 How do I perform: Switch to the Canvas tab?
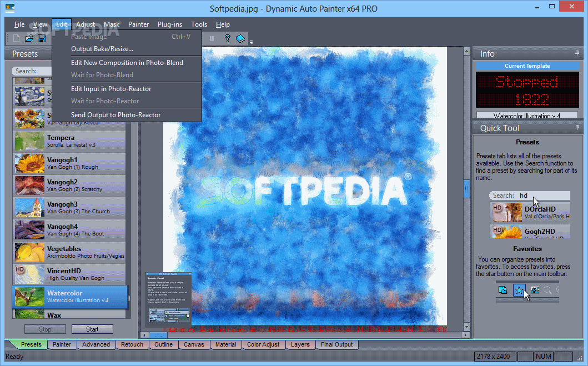coord(194,344)
